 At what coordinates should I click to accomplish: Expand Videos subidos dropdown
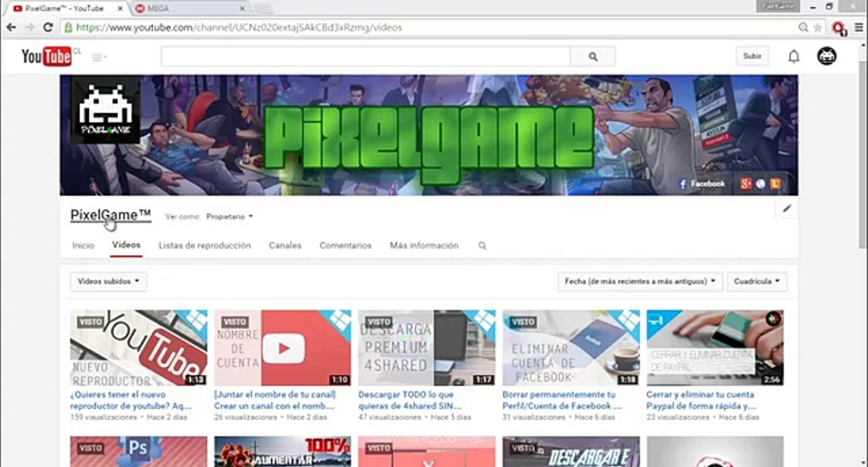[109, 281]
